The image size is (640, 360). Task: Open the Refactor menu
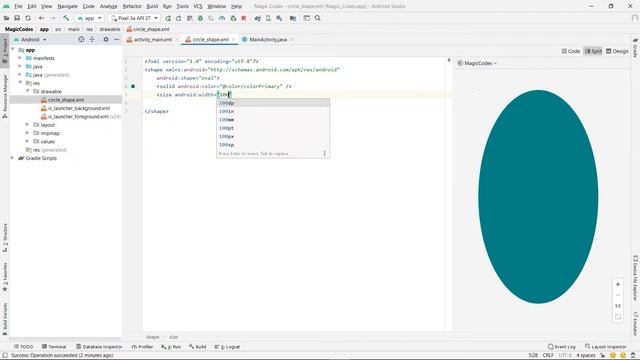coord(132,6)
